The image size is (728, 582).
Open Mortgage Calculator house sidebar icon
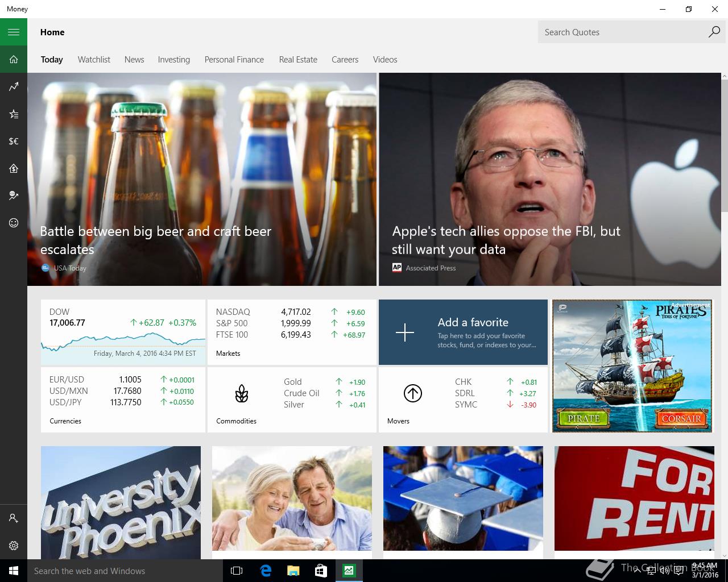14,168
